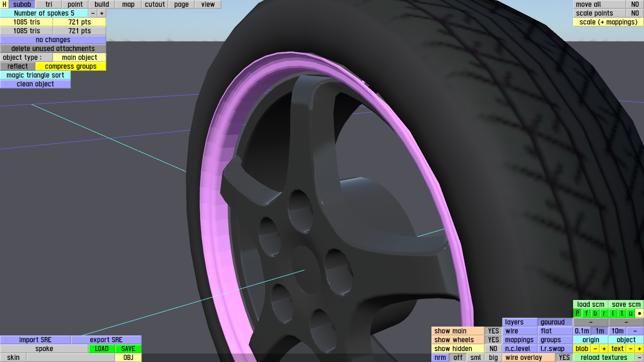Click the f view button
644x362 pixels.
pos(586,313)
